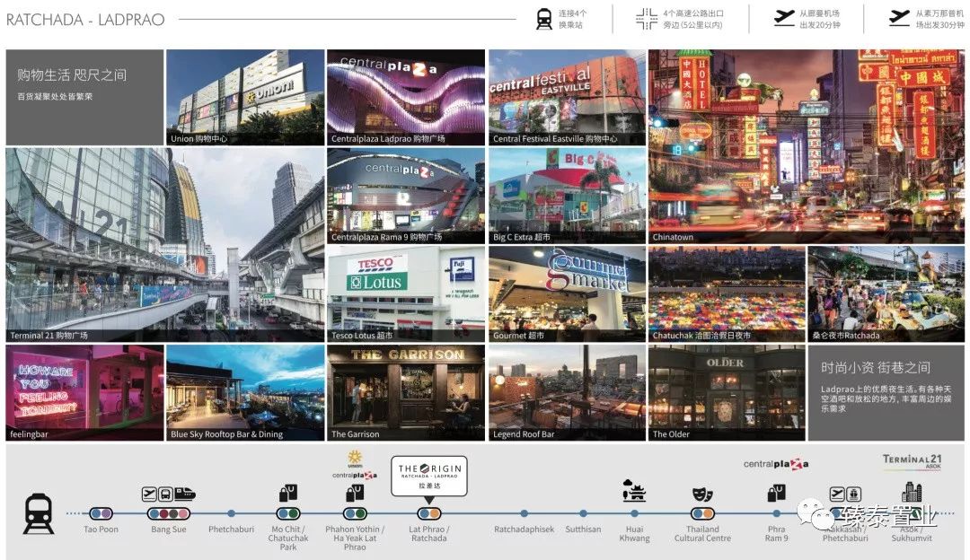
Task: Open The Older storefront photo
Action: (x=727, y=392)
